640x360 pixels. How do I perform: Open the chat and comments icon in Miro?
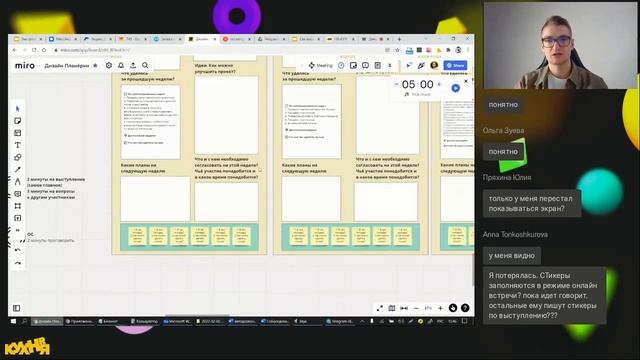366,65
